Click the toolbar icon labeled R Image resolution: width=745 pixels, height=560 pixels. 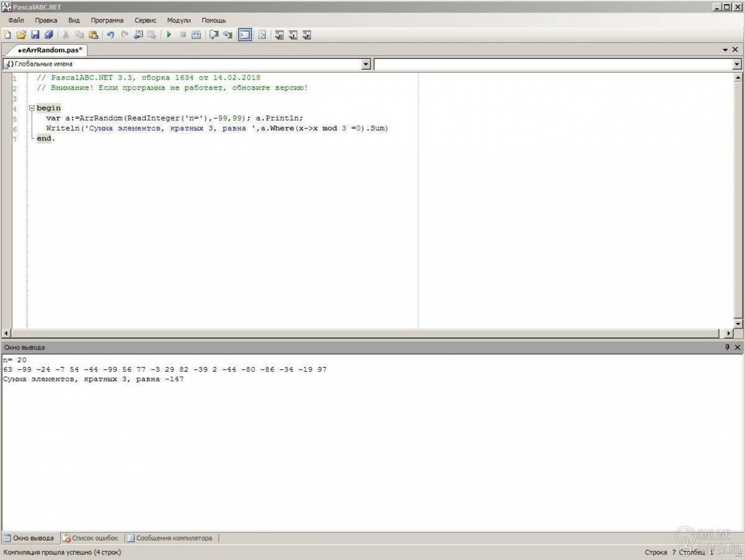[307, 35]
